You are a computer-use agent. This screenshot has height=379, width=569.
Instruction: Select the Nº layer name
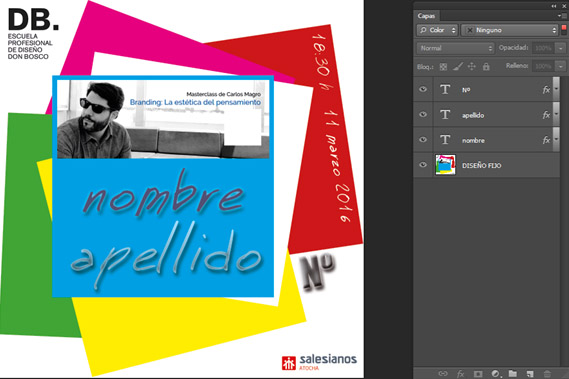(x=466, y=90)
